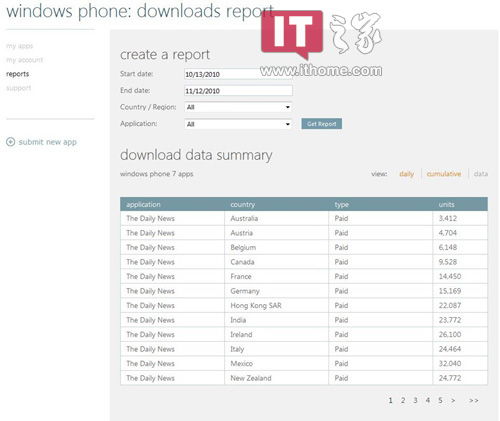Edit the End date field
The height and width of the screenshot is (421, 500).
click(x=238, y=91)
